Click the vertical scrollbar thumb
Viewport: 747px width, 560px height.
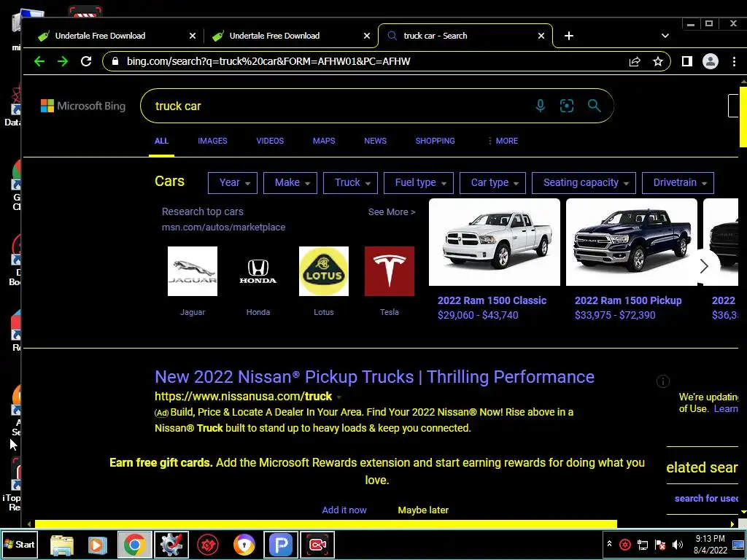pos(743,117)
